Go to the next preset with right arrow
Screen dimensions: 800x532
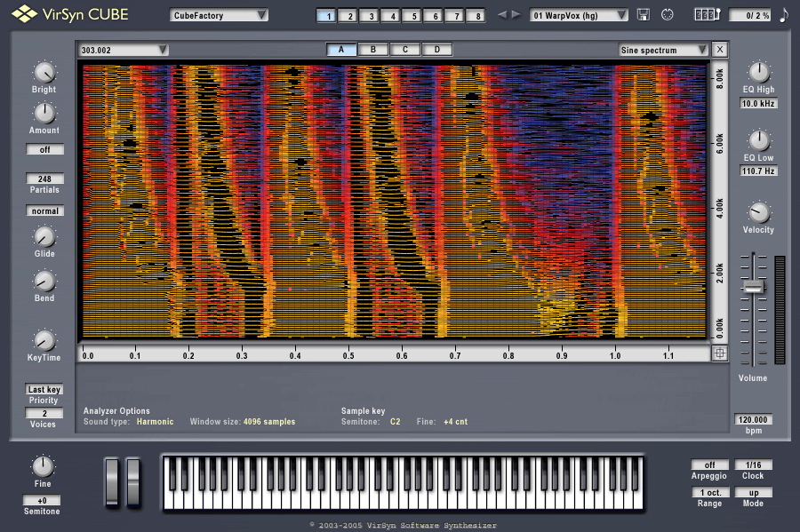516,15
